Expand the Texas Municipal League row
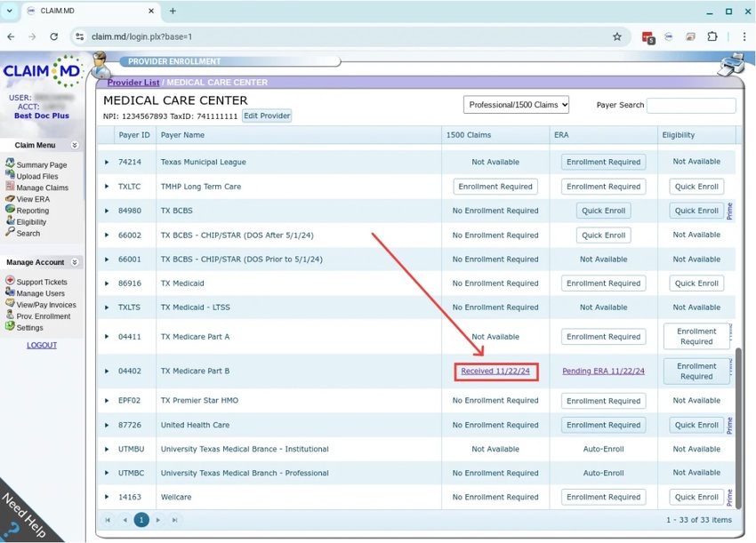This screenshot has width=756, height=543. coord(107,162)
